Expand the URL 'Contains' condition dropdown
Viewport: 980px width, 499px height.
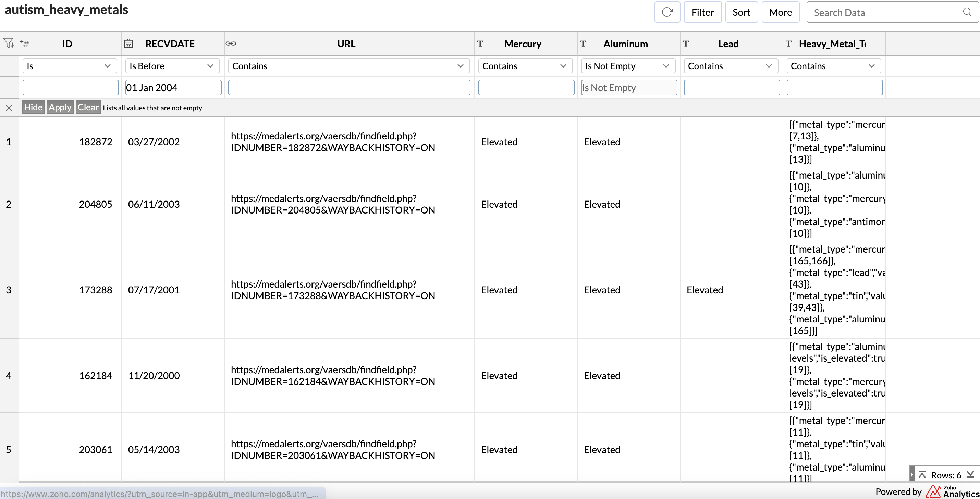coord(348,66)
